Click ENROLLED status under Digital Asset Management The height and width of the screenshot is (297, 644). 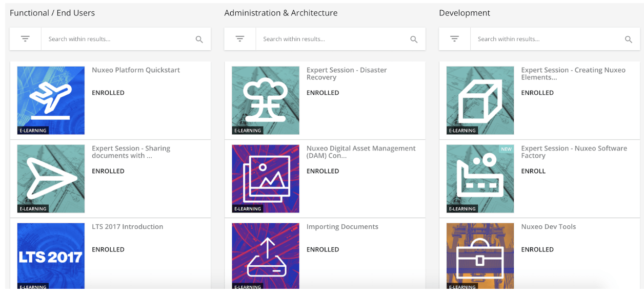coord(323,171)
